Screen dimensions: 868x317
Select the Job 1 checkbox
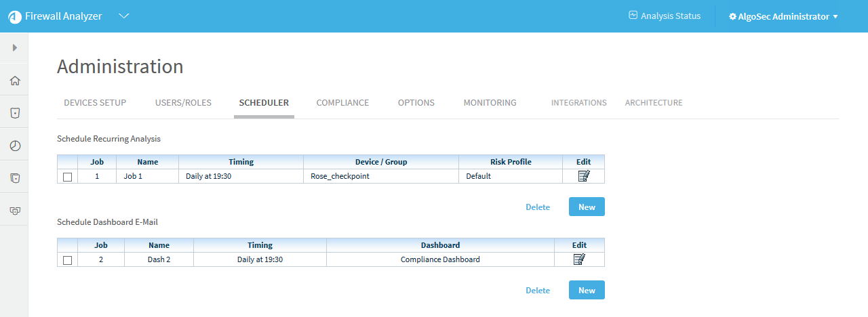pyautogui.click(x=67, y=177)
